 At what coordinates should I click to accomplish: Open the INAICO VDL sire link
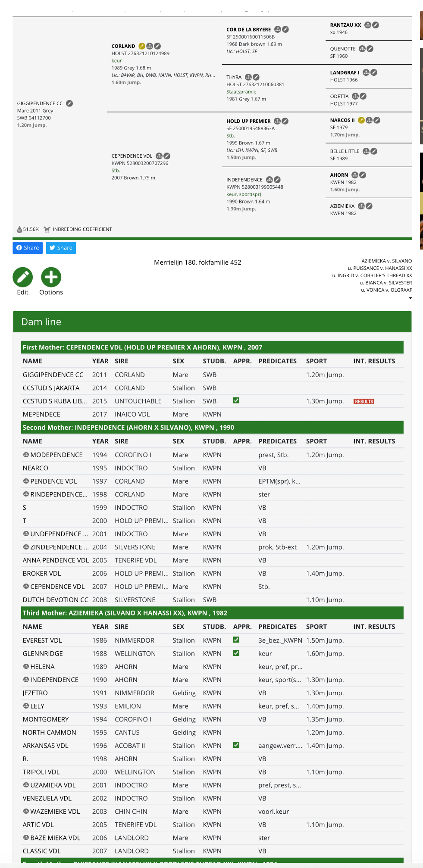132,414
